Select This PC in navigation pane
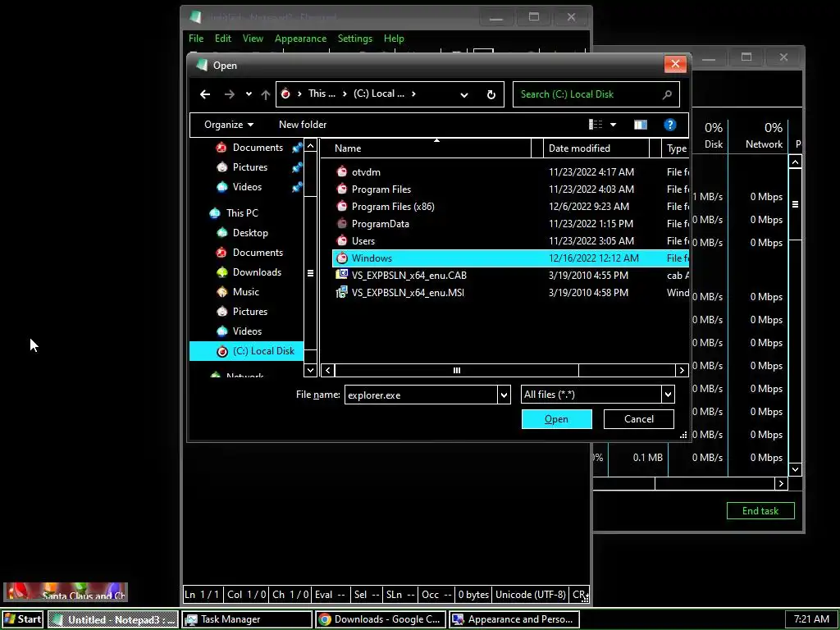840x630 pixels. (x=242, y=213)
